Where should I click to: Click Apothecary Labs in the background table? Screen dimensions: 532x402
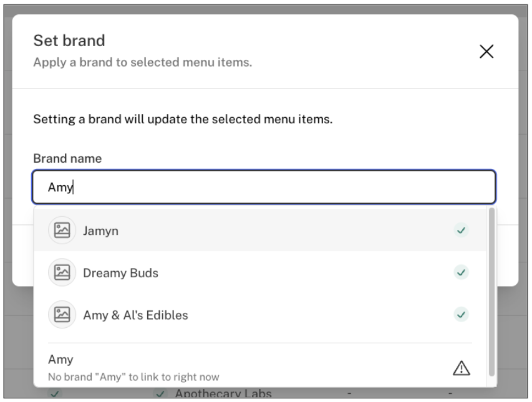(x=223, y=394)
